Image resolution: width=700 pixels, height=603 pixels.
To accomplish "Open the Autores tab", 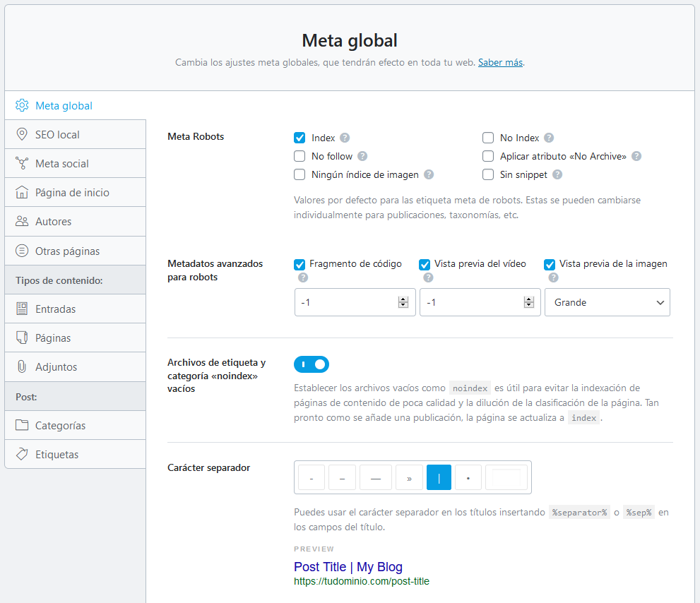I will 75,222.
